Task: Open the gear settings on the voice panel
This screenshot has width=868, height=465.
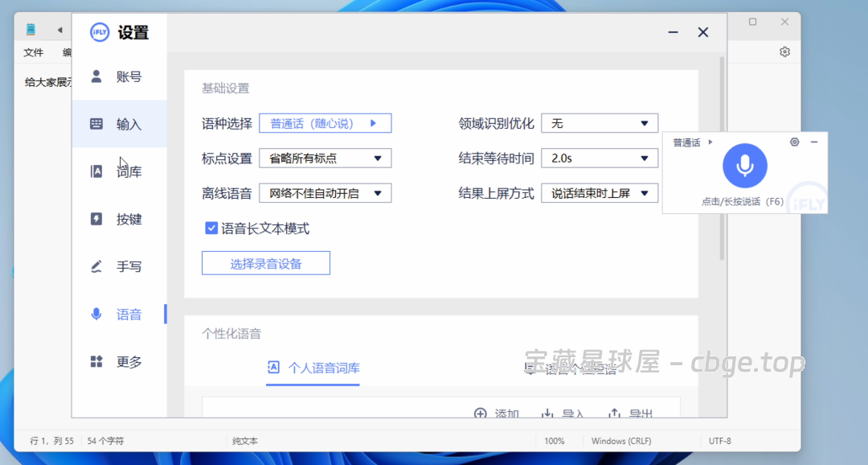Action: tap(794, 141)
